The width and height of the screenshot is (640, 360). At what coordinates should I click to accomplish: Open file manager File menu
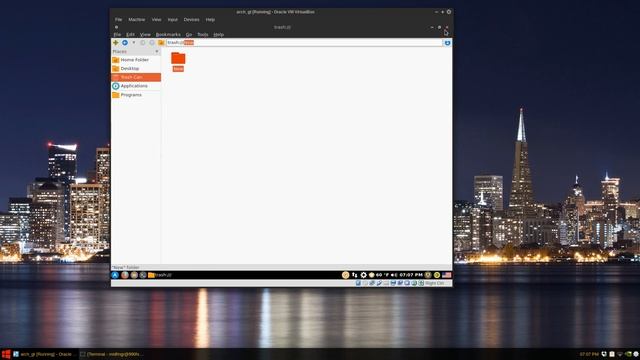[x=117, y=35]
